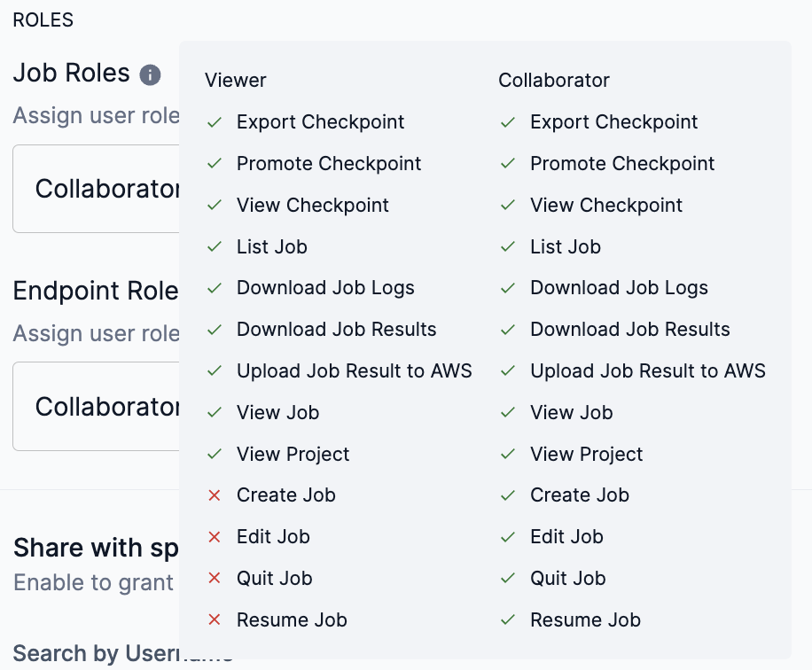Select the Collaborator column header
This screenshot has height=670, width=812.
click(553, 80)
